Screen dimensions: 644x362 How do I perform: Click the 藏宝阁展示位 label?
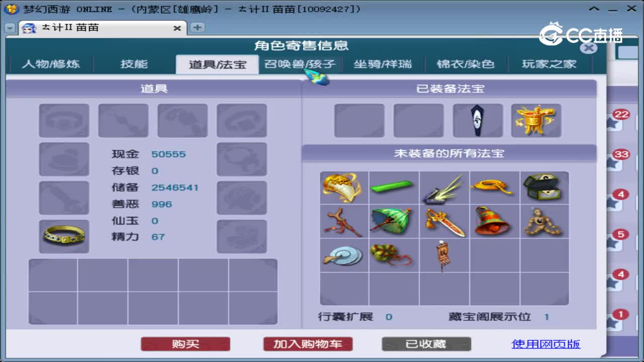click(490, 317)
